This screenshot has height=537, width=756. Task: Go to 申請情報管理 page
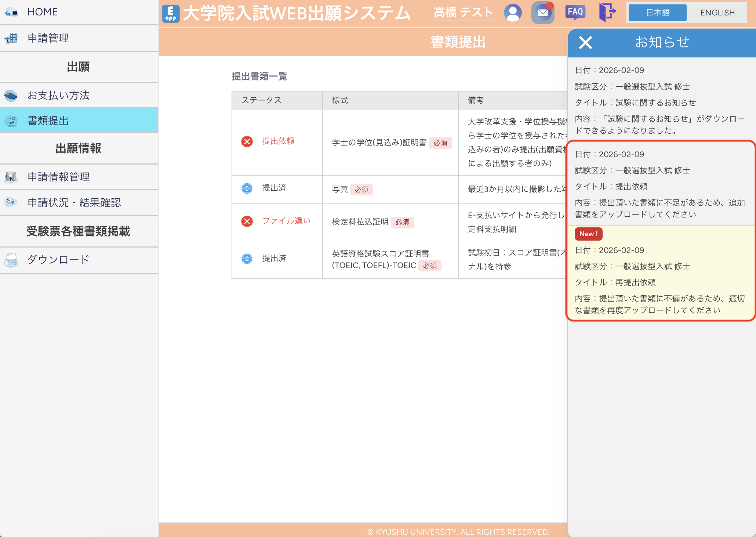58,177
